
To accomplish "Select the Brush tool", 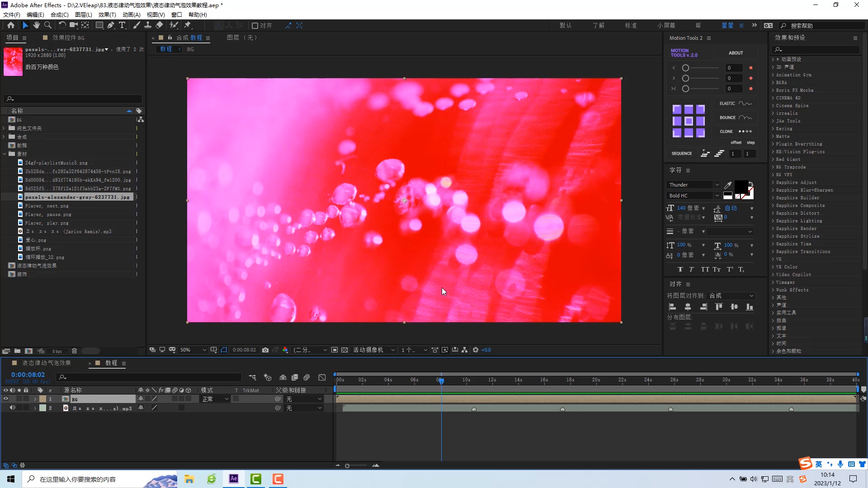I will 136,25.
